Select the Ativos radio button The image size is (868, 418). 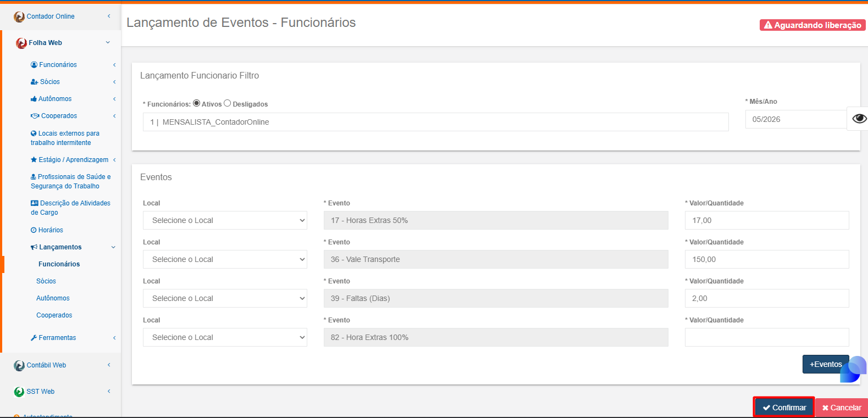[x=196, y=103]
